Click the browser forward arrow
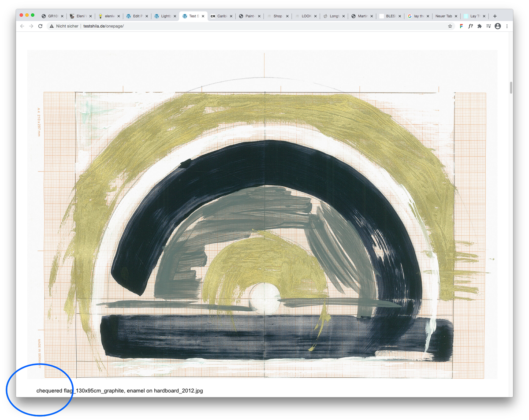Viewport: 529px width, 420px height. pyautogui.click(x=31, y=26)
